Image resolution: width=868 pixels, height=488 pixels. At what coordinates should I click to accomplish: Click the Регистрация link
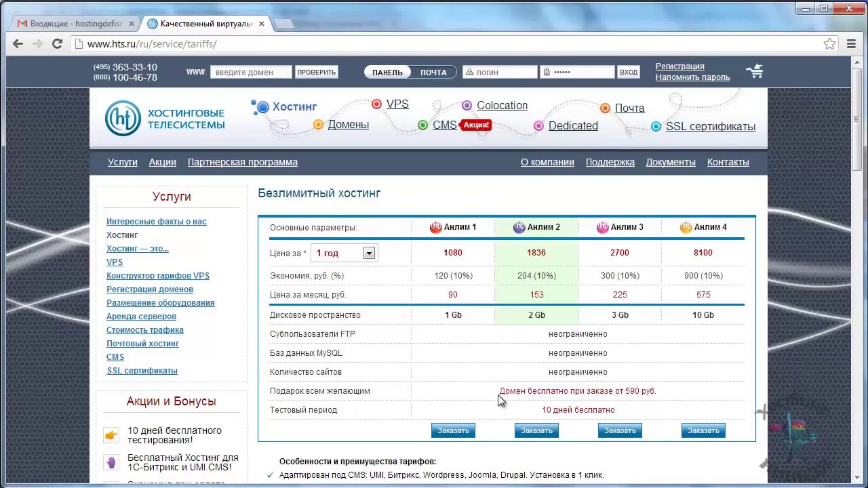(x=679, y=66)
